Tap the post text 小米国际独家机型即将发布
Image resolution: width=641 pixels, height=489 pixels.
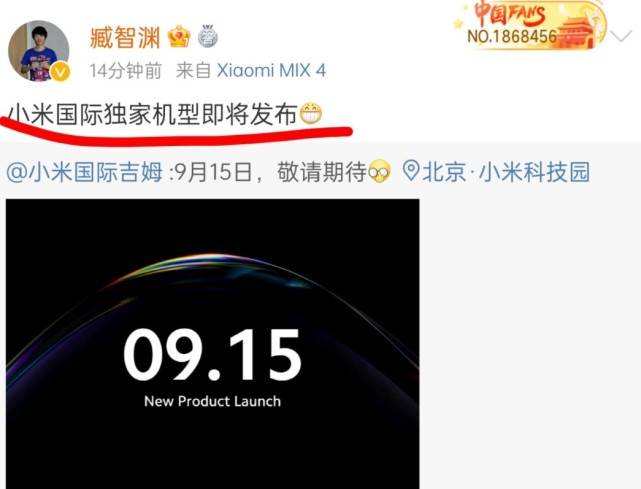(153, 114)
